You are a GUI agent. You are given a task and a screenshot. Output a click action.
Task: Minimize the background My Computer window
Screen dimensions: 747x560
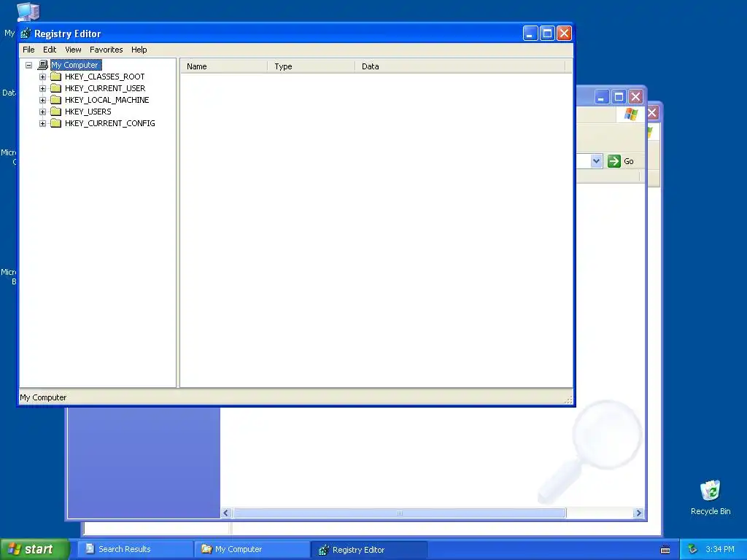pos(602,97)
